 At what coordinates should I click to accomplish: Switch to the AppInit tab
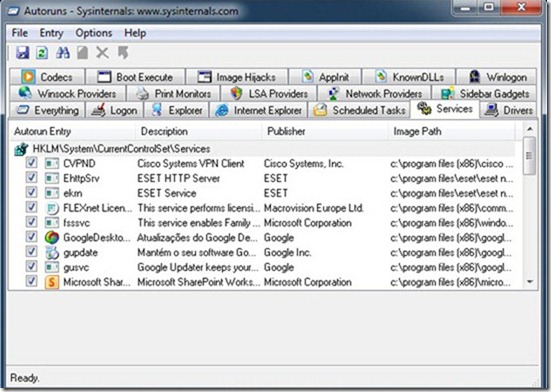click(325, 77)
